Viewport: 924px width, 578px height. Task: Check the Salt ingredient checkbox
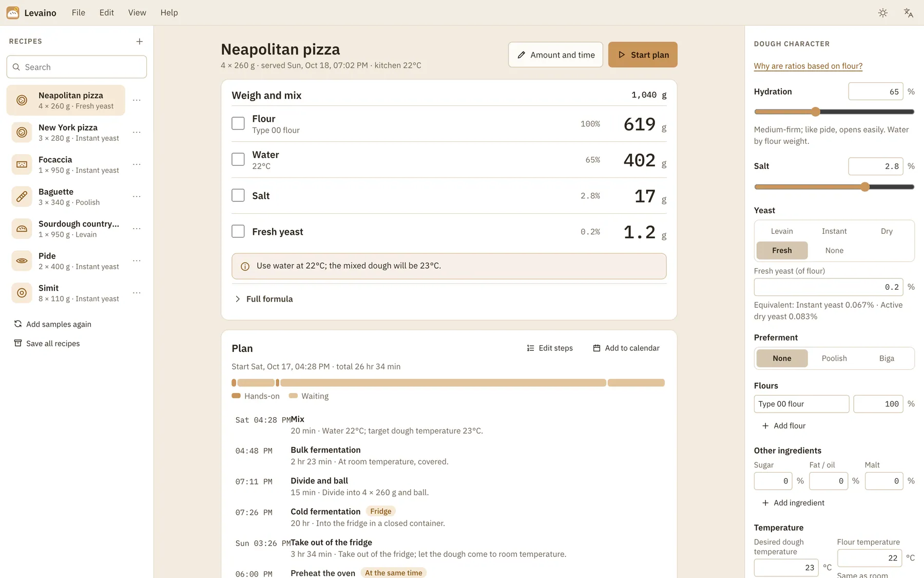(238, 195)
